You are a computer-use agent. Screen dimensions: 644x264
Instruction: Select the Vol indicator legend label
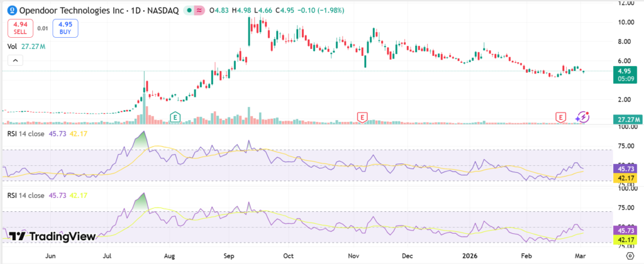coord(11,47)
